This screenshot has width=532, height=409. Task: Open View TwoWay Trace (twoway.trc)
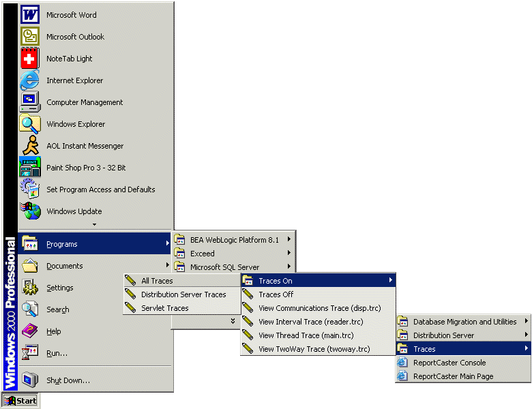click(319, 348)
